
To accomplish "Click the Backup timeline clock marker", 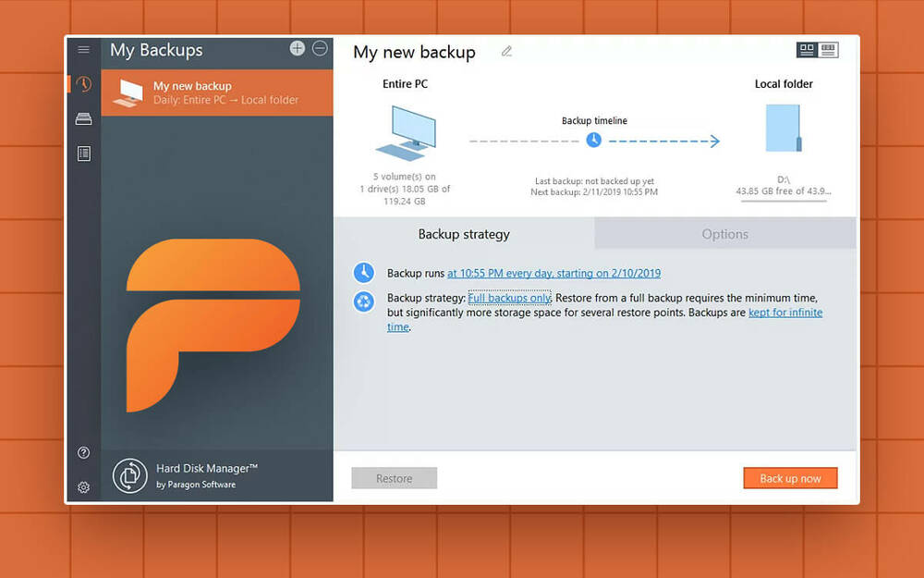I will (x=593, y=140).
